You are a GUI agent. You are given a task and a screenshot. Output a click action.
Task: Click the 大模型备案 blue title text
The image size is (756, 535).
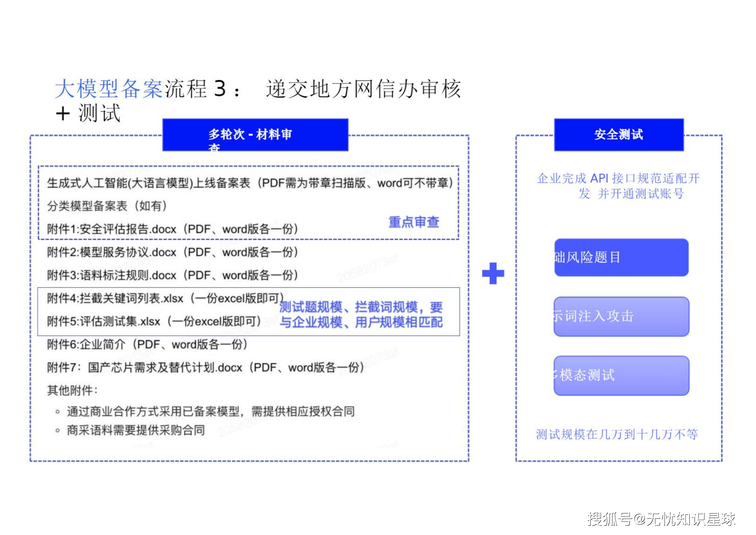(x=109, y=89)
